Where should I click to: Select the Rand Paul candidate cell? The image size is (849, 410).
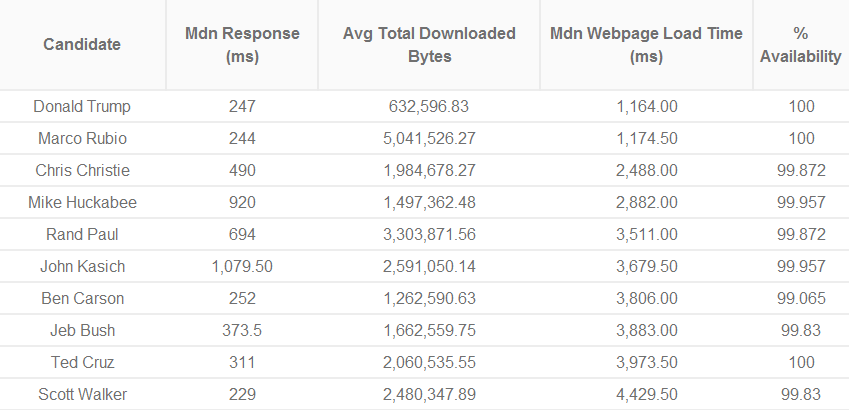(x=82, y=234)
